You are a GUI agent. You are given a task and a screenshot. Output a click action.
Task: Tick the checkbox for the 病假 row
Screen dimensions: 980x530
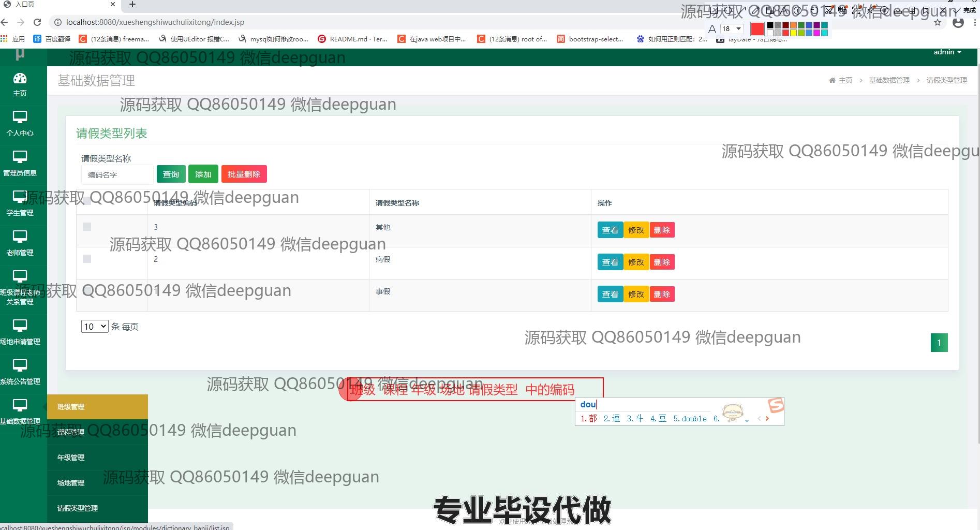[87, 259]
